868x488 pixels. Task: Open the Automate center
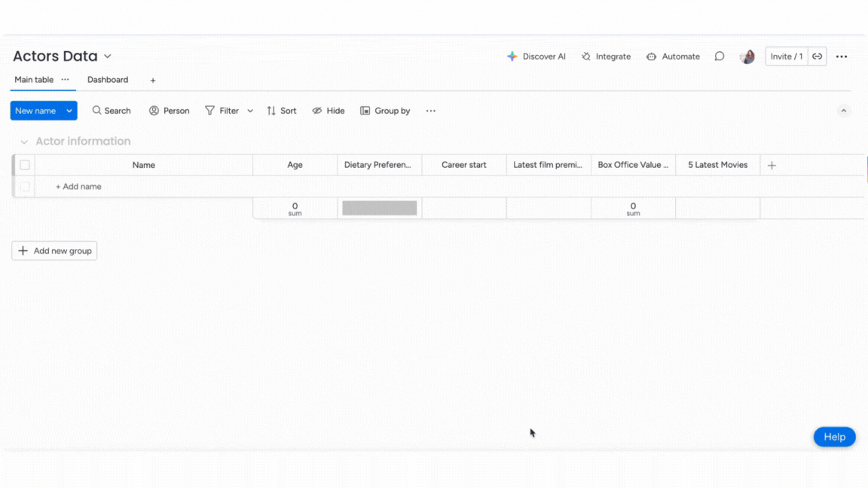coord(673,56)
